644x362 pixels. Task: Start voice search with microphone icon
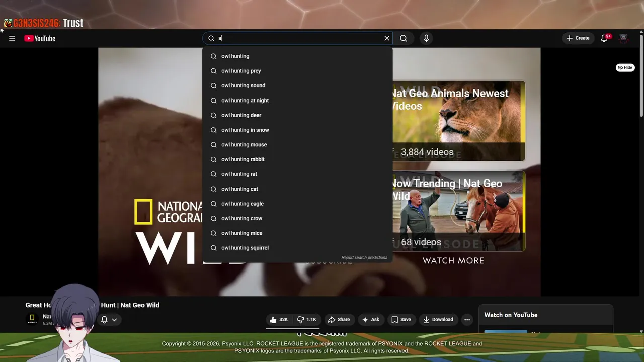tap(426, 38)
